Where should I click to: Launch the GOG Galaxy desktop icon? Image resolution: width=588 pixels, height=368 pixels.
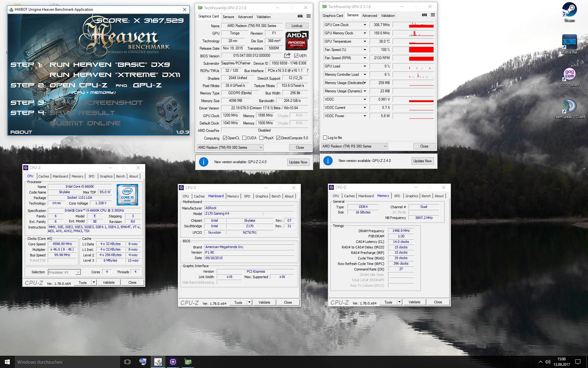(569, 77)
